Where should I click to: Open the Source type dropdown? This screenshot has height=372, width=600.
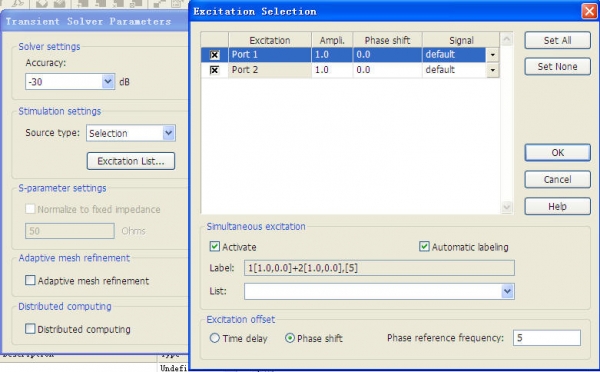tap(169, 133)
